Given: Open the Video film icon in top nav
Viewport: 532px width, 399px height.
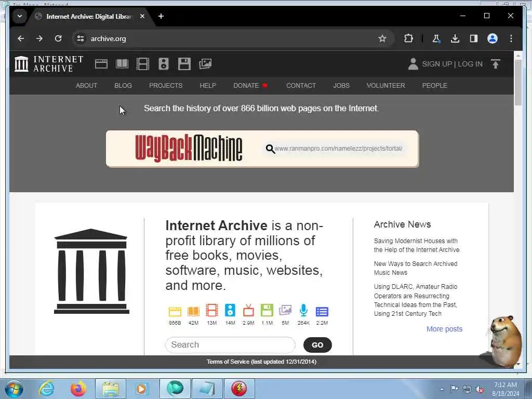Looking at the screenshot, I should click(x=142, y=64).
